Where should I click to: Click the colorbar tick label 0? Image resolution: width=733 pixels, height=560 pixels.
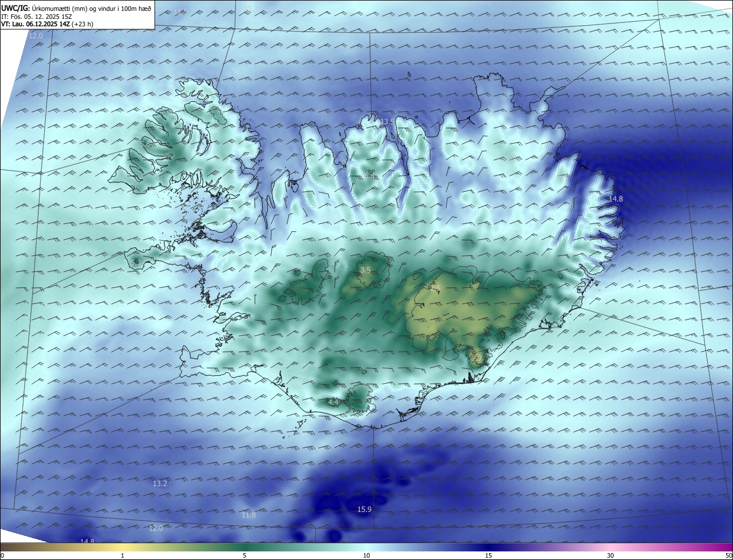pos(2,555)
